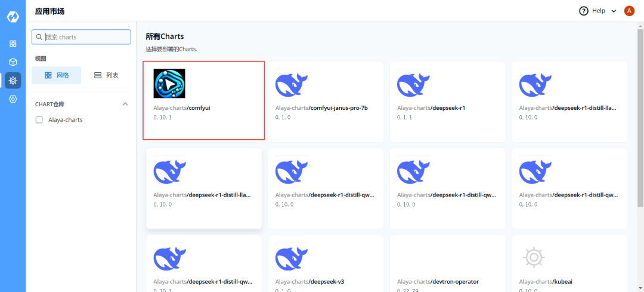Click the 选择要部署的Charts. description text

click(x=171, y=50)
